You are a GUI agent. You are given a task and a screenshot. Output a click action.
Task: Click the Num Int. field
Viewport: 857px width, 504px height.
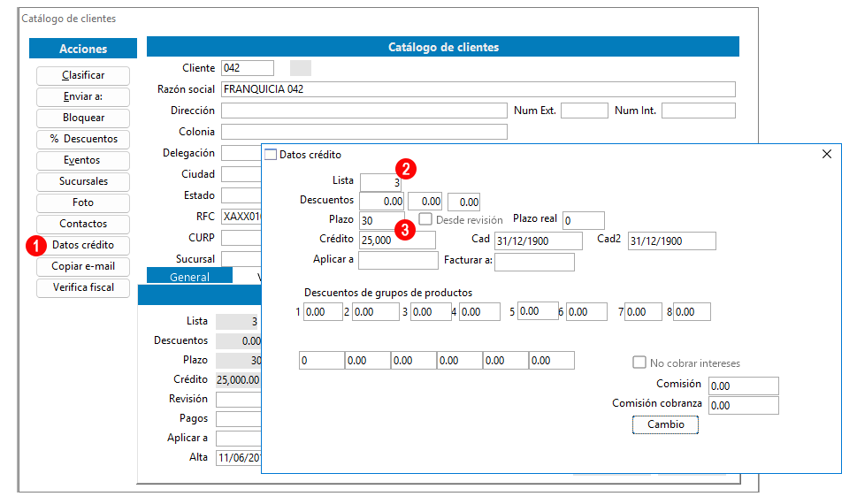(x=699, y=111)
